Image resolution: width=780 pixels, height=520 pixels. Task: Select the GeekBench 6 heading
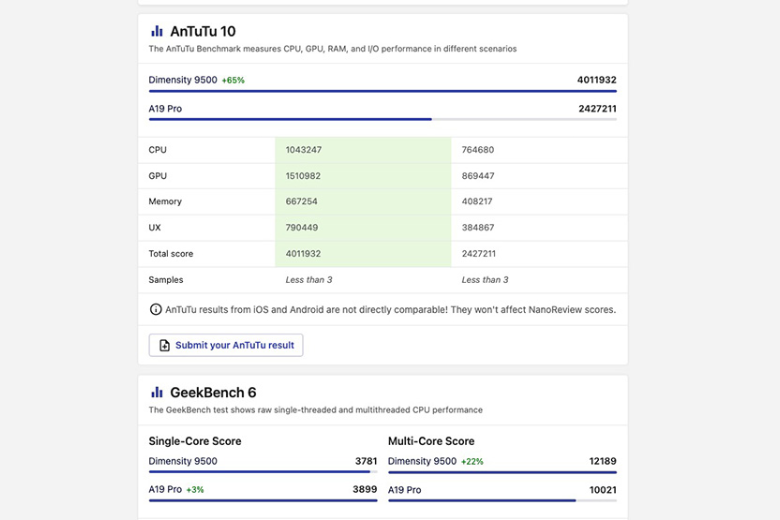pyautogui.click(x=213, y=393)
